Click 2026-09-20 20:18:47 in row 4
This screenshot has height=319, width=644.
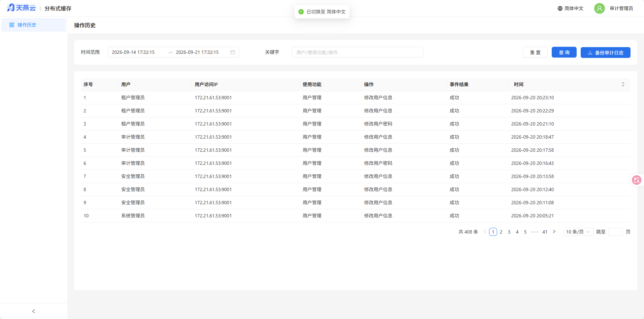tap(533, 137)
